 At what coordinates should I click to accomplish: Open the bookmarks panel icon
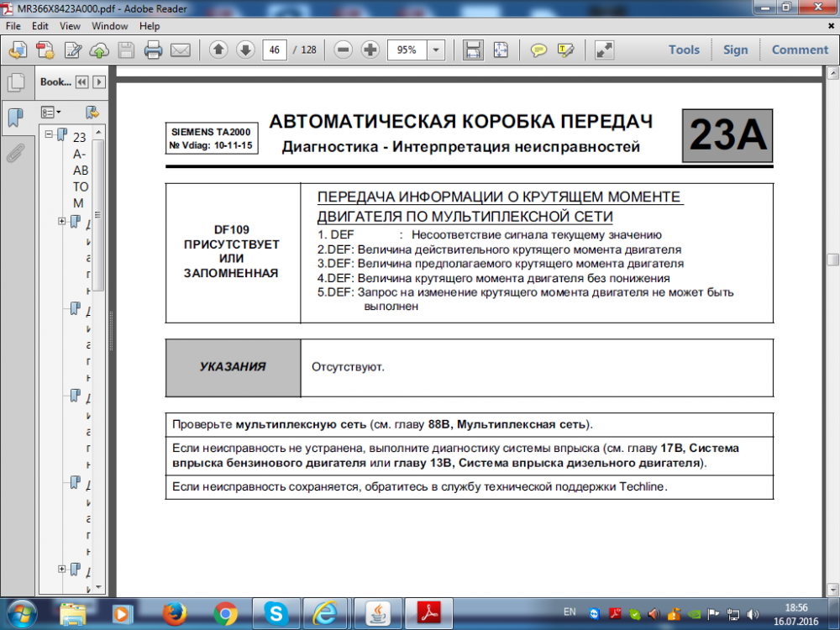point(15,116)
